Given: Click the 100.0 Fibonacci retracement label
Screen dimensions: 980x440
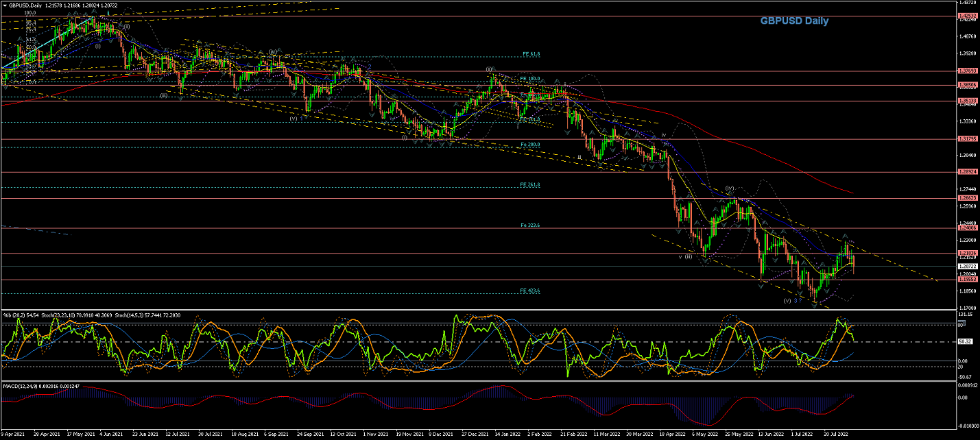Looking at the screenshot, I should coord(29,12).
